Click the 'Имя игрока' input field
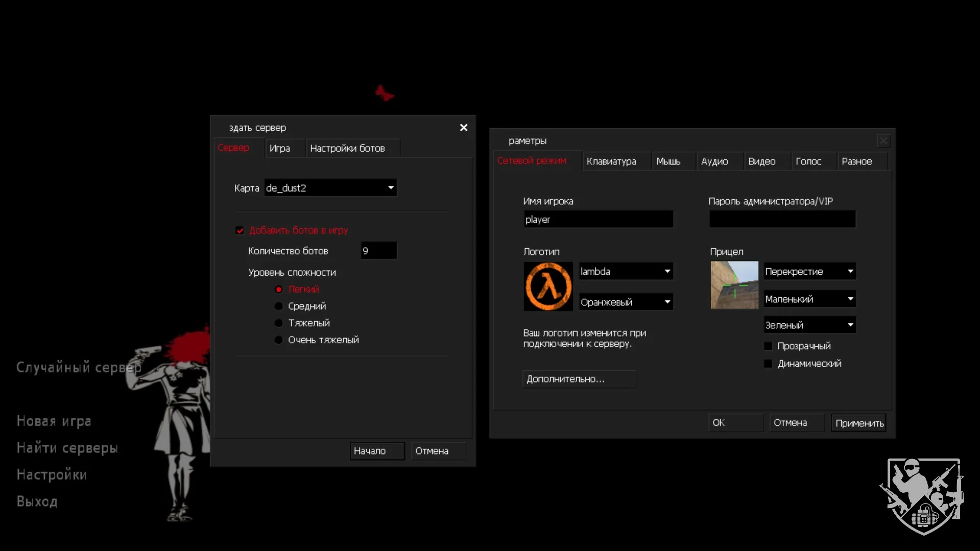The height and width of the screenshot is (551, 980). 598,220
